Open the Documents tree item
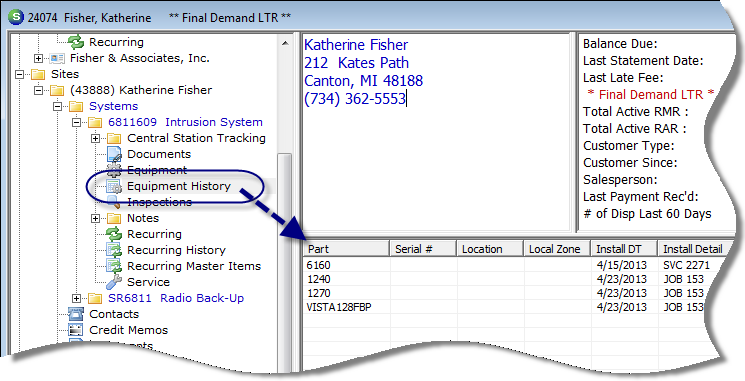Screen dimensions: 745x381 tap(159, 154)
